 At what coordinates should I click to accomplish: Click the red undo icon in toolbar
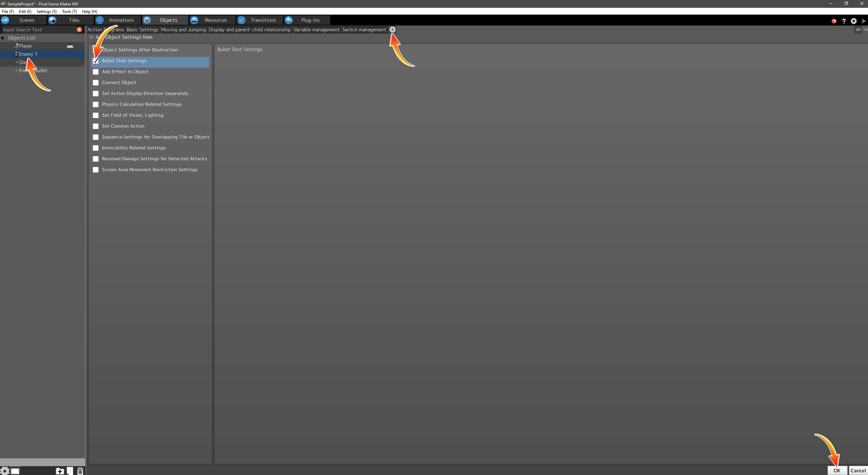coord(834,21)
